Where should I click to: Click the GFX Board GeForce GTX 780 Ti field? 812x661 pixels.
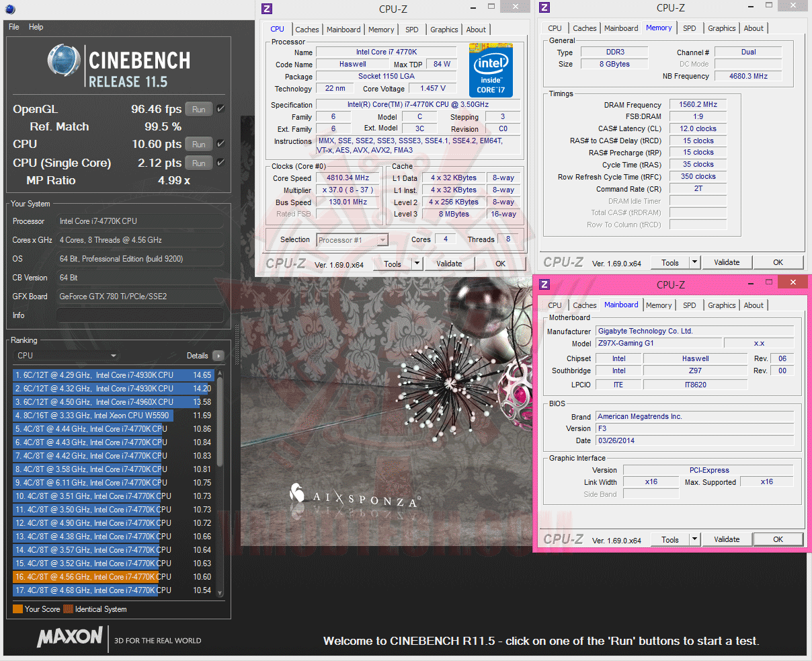[140, 297]
